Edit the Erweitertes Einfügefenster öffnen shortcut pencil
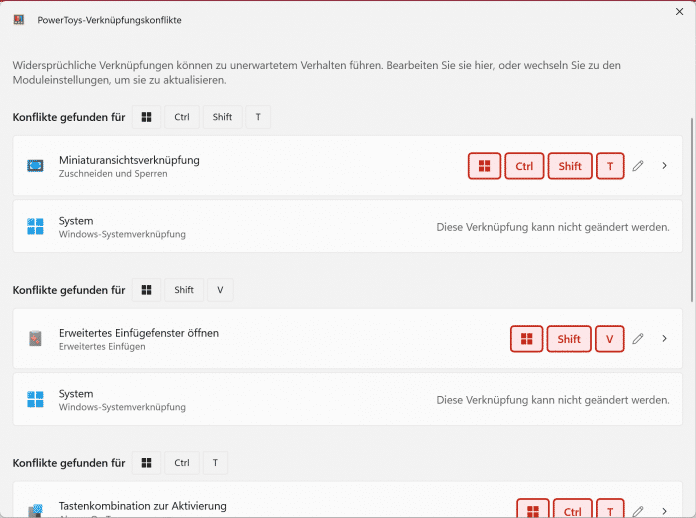This screenshot has width=696, height=518. 638,339
